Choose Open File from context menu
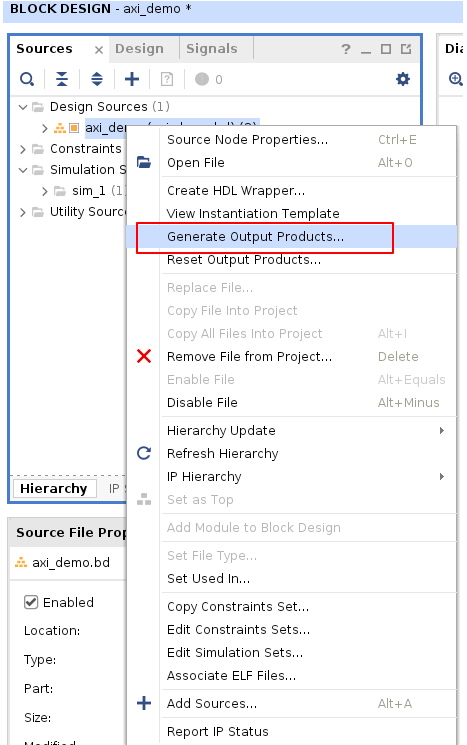 coord(291,162)
